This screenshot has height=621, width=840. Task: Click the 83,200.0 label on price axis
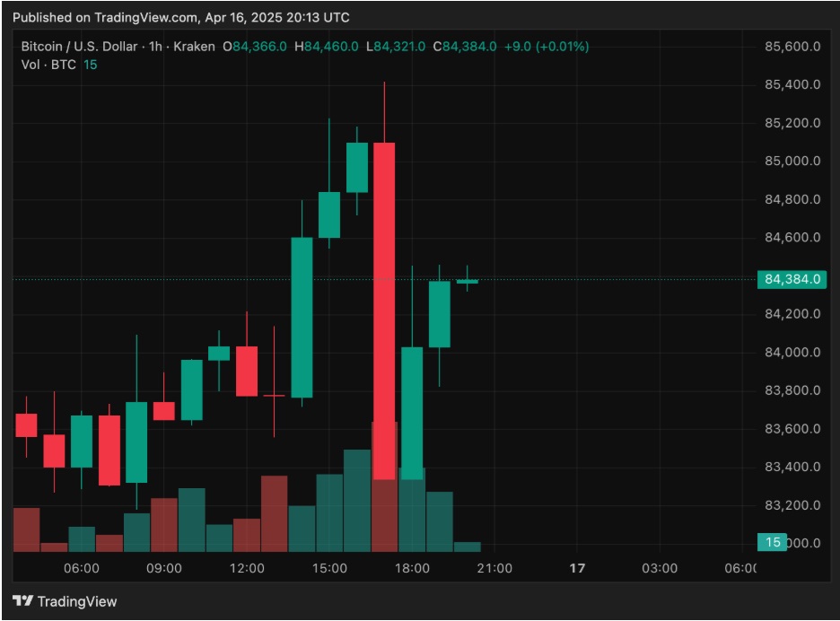pos(791,505)
